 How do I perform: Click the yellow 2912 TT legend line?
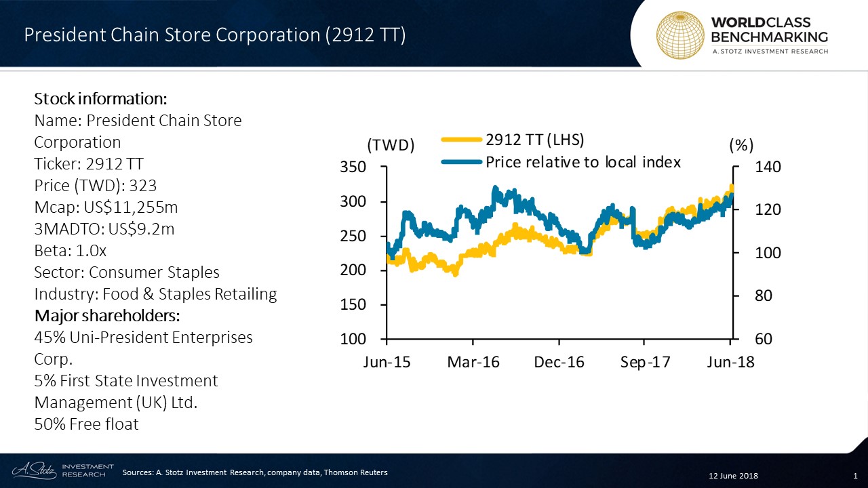point(461,140)
